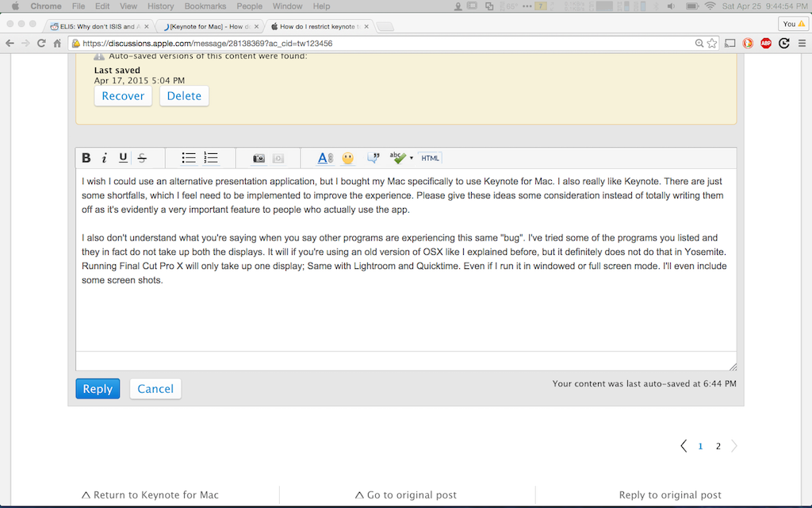The image size is (812, 508).
Task: Open the History menu
Action: pos(160,6)
